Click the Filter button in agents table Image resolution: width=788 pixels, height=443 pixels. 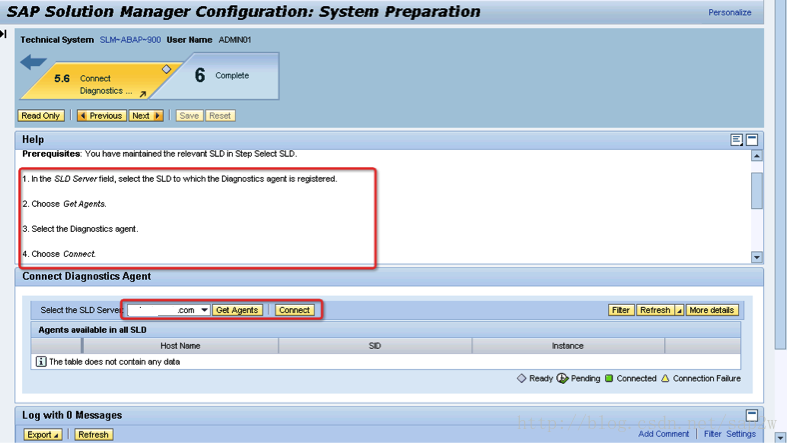point(621,310)
